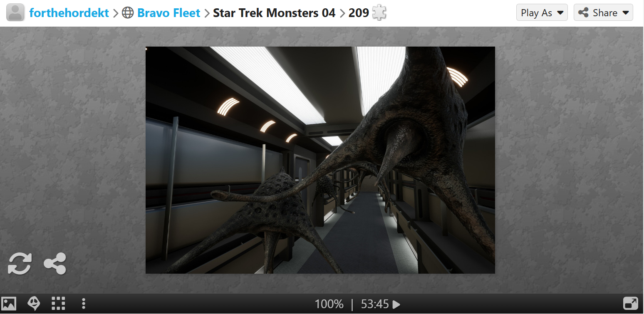The image size is (644, 314).
Task: Click the 100% progress indicator
Action: (x=329, y=304)
